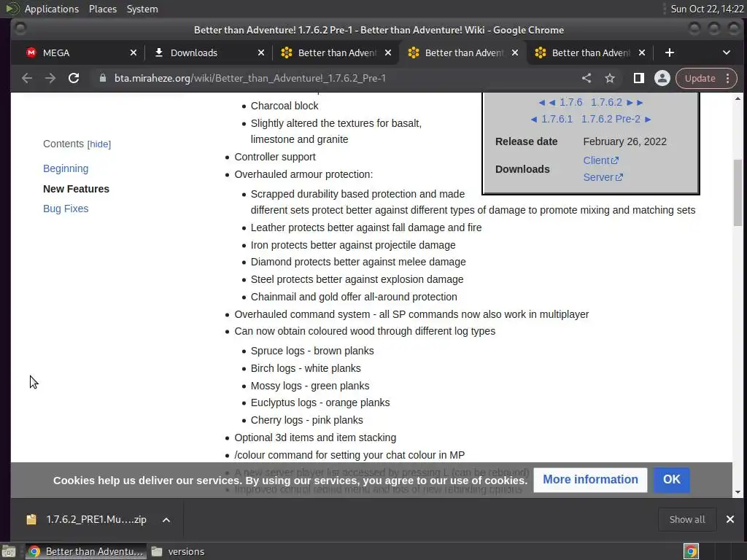Screen dimensions: 747x560
Task: Open the 1.7.6 version link
Action: pos(570,102)
